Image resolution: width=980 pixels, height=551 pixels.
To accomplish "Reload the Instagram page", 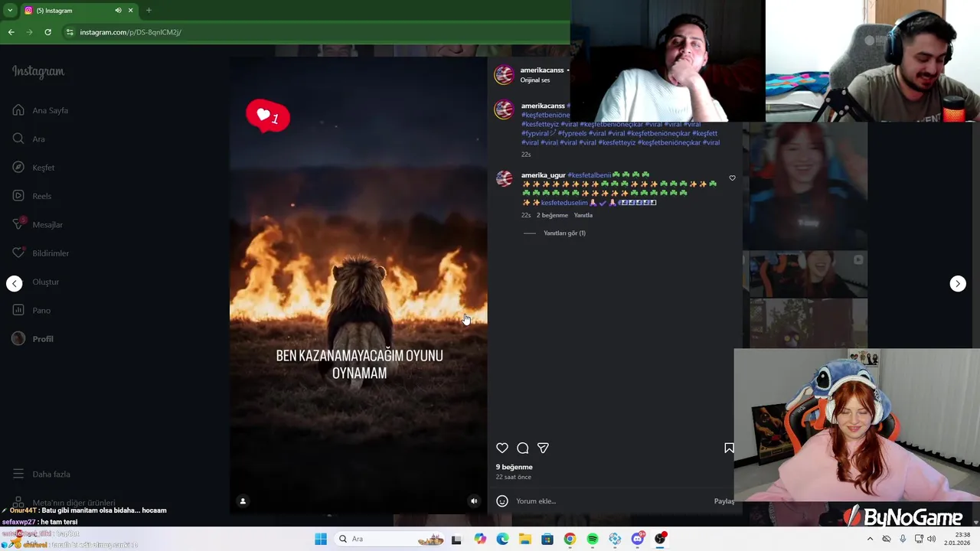I will tap(47, 32).
